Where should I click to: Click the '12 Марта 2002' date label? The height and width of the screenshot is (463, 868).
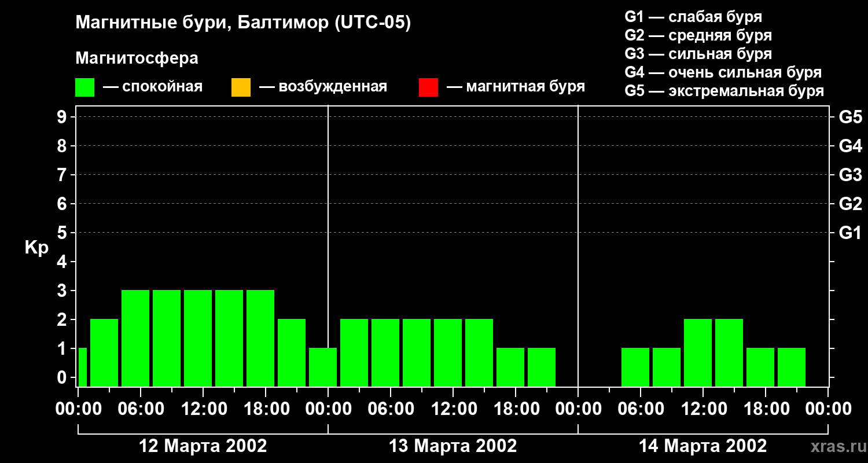[x=203, y=446]
